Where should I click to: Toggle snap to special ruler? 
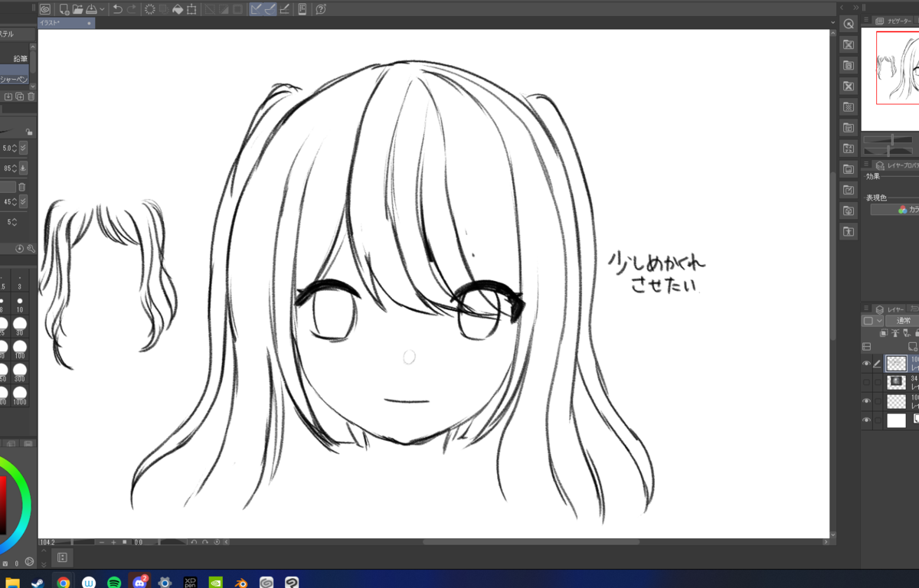pyautogui.click(x=270, y=9)
